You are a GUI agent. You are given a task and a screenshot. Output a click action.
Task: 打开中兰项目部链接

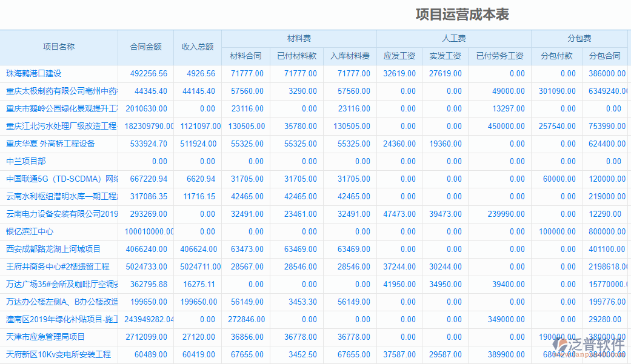coord(25,161)
